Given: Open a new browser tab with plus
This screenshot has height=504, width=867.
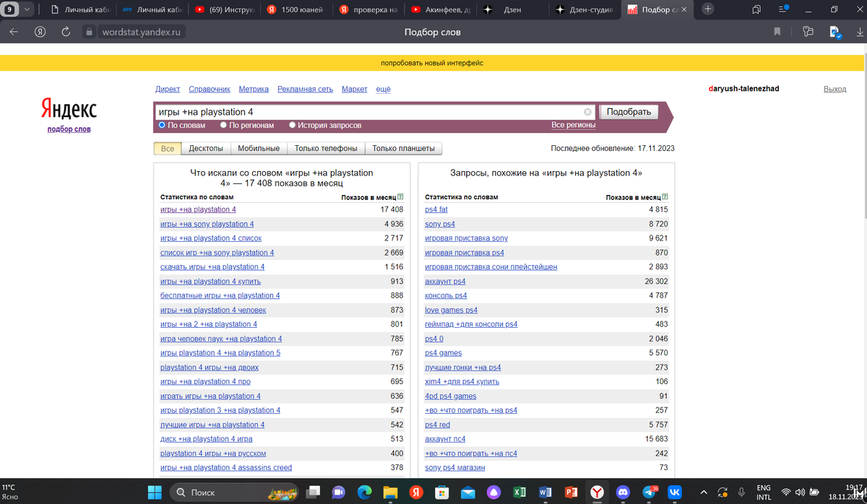Looking at the screenshot, I should [x=708, y=9].
